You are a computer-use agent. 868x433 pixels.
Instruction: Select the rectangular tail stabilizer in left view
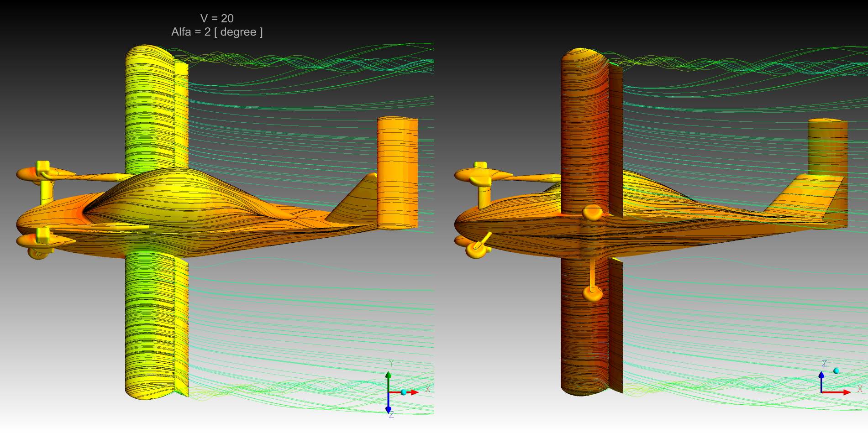[397, 173]
